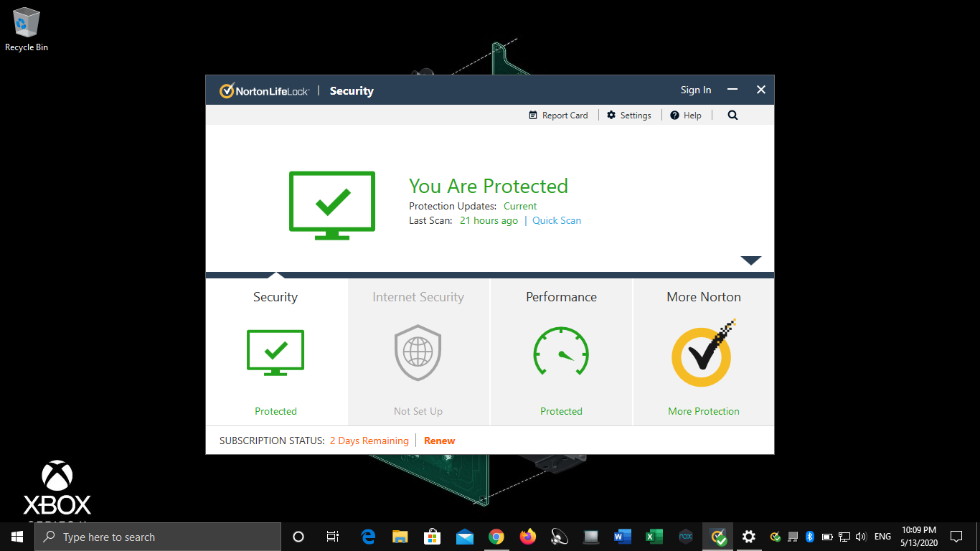Click the large green protected monitor icon

(332, 205)
